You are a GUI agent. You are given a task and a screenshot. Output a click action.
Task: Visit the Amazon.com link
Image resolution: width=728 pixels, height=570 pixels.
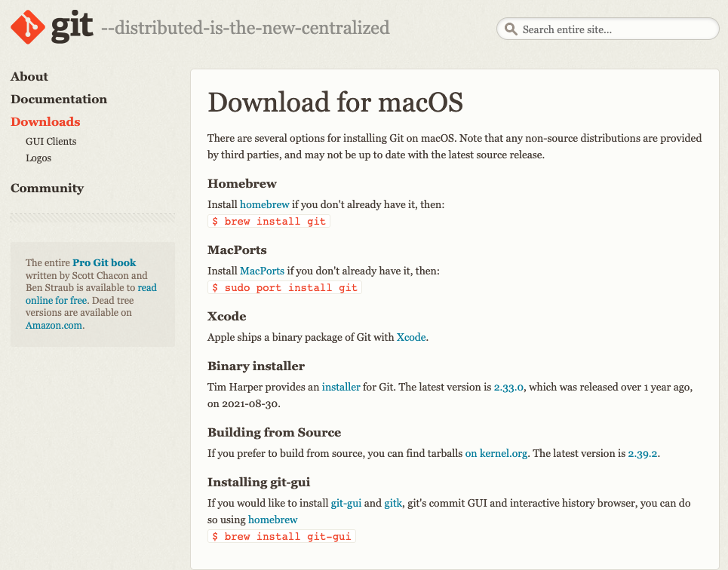54,326
